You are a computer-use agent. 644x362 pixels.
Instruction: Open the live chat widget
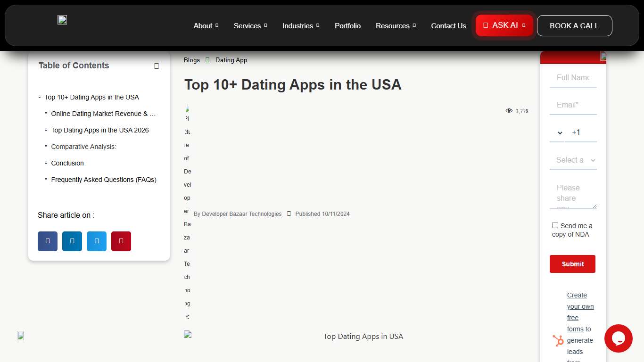(x=618, y=338)
